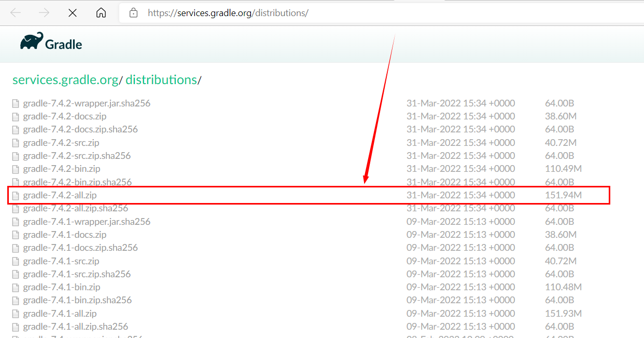644x338 pixels.
Task: Download gradle-7.4.2-src.zip
Action: (61, 142)
